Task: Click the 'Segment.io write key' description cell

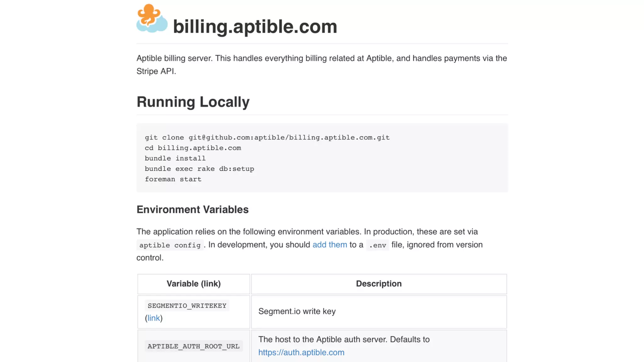Action: (297, 311)
